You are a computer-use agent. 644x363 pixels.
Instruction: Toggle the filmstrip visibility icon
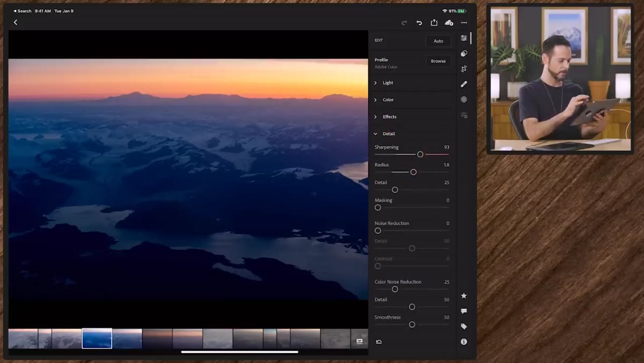[360, 341]
